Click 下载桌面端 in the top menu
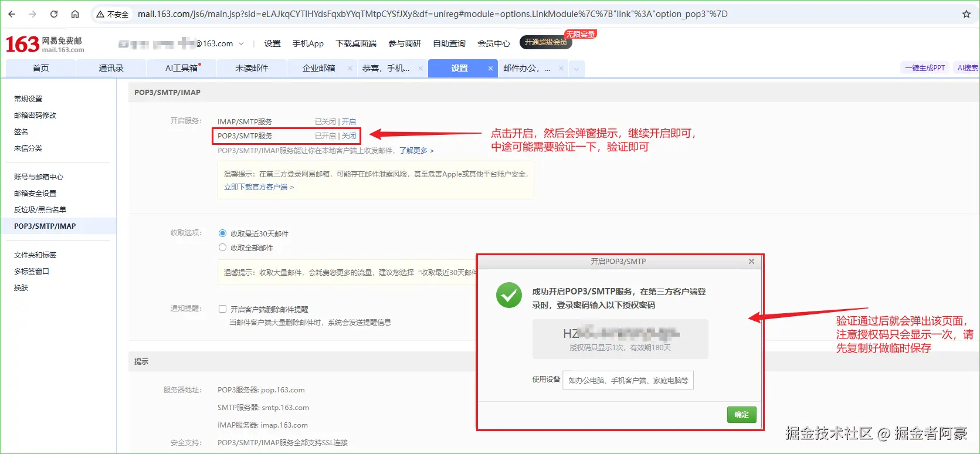Screen dimensions: 980x454 (x=356, y=43)
